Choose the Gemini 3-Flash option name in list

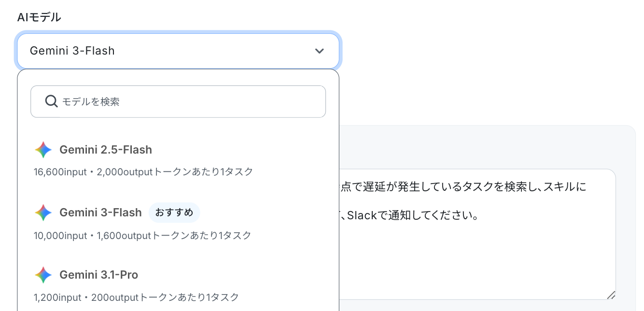(x=100, y=212)
